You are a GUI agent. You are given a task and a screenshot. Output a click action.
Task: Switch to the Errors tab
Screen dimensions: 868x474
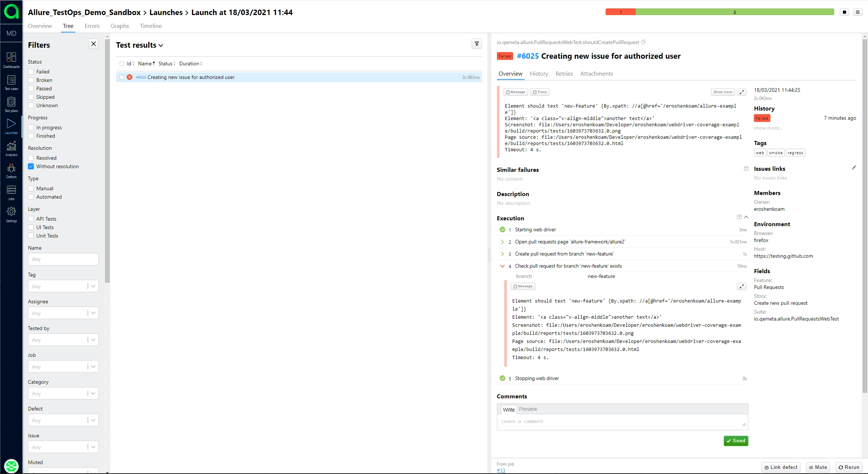(x=92, y=26)
